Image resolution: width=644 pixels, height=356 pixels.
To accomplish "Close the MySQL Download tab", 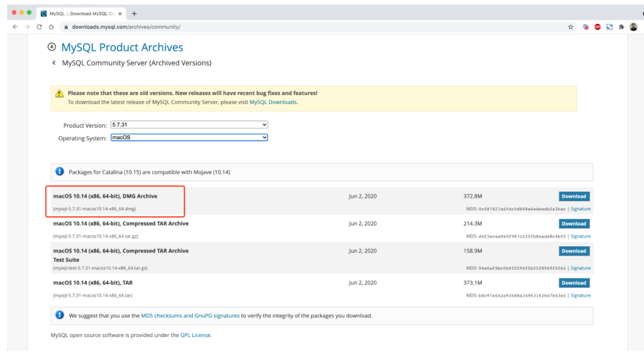I will click(120, 14).
